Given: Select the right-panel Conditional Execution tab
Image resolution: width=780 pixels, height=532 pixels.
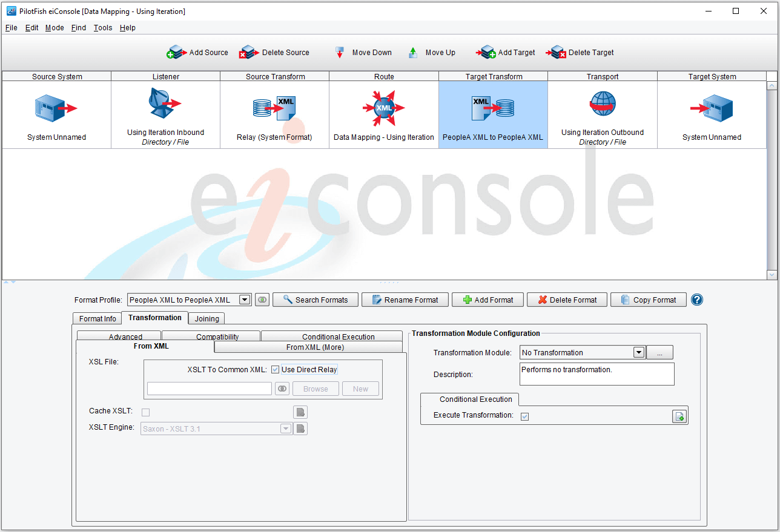Looking at the screenshot, I should [x=470, y=399].
